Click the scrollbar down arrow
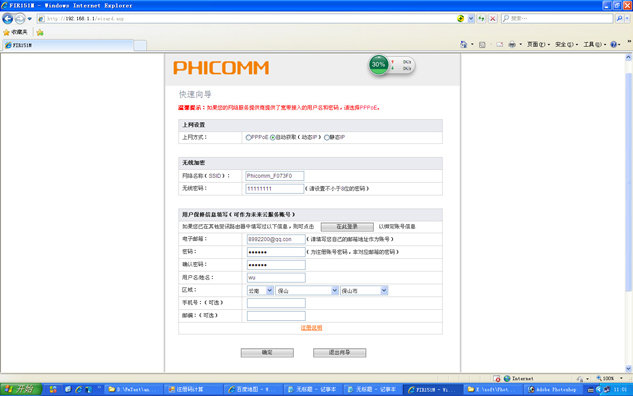 click(628, 369)
